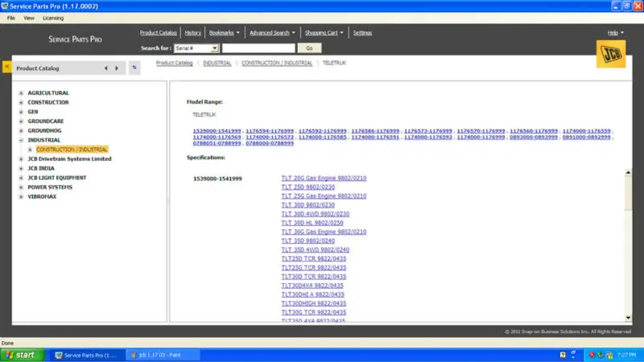Open Settings
Screen dimensions: 644x362
tap(362, 33)
